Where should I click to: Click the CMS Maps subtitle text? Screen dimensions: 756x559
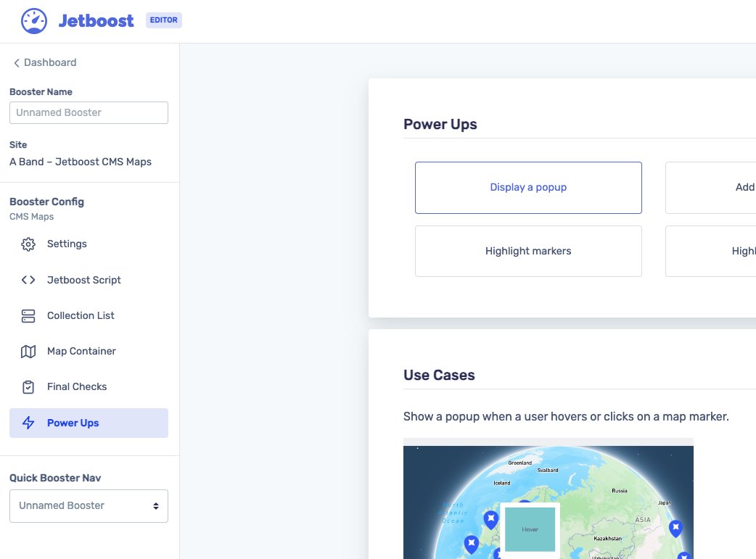tap(32, 217)
